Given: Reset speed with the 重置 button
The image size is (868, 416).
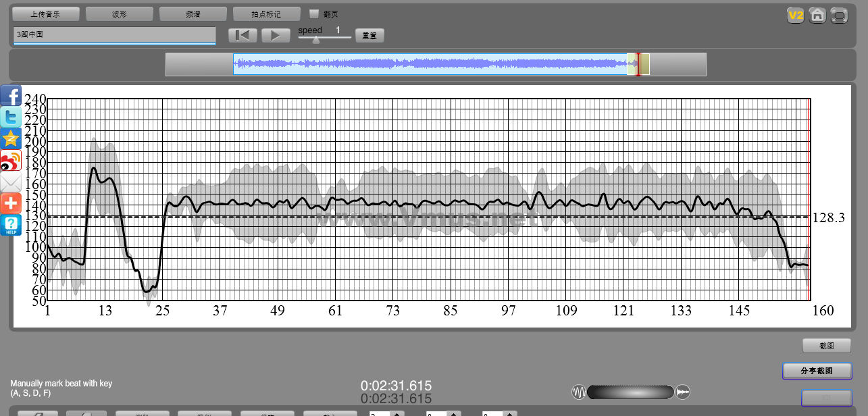Looking at the screenshot, I should pyautogui.click(x=369, y=35).
